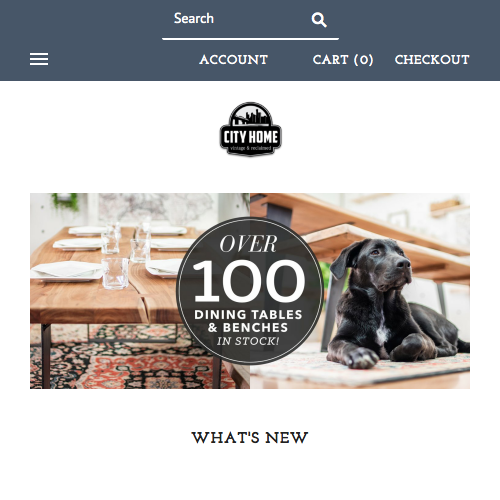
Task: Open the dining tables banner image
Action: (250, 291)
